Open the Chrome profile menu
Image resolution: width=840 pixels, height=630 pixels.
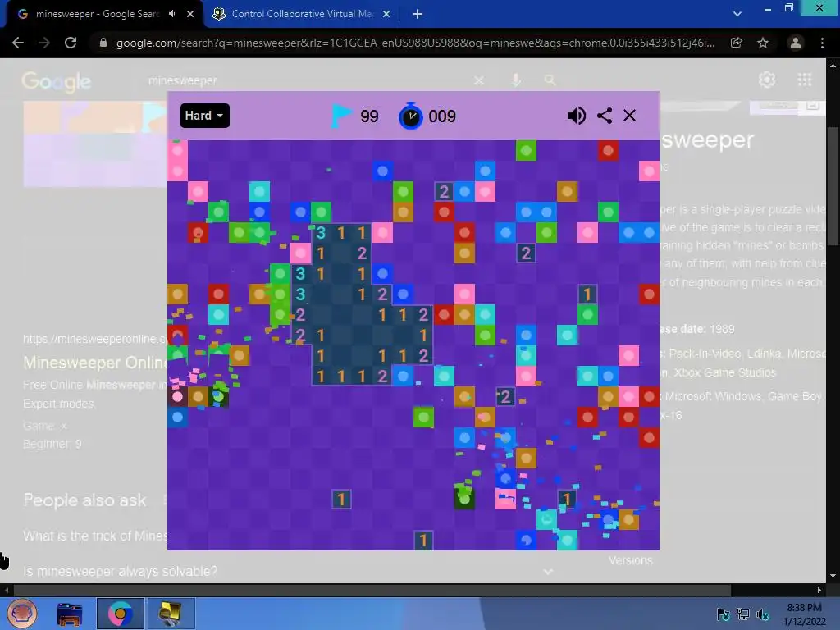[796, 43]
